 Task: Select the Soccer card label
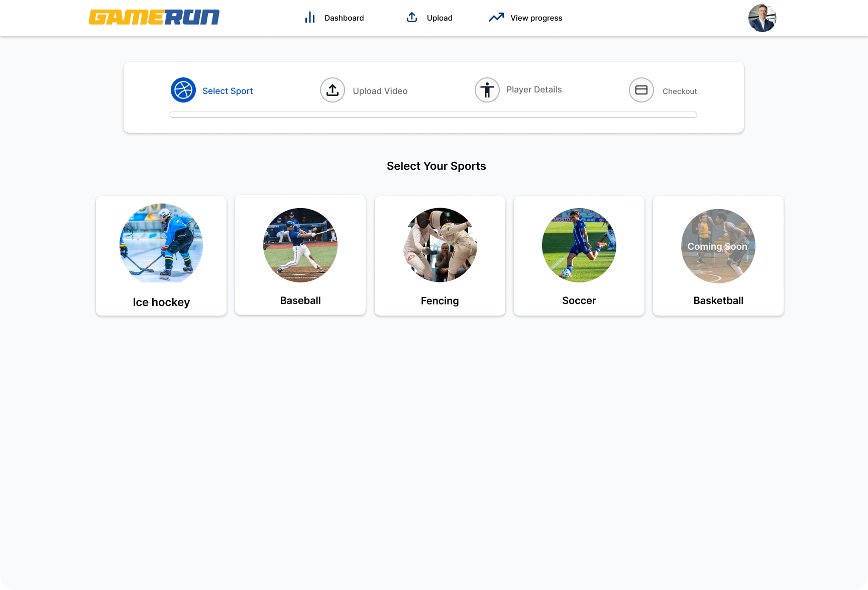pyautogui.click(x=579, y=301)
